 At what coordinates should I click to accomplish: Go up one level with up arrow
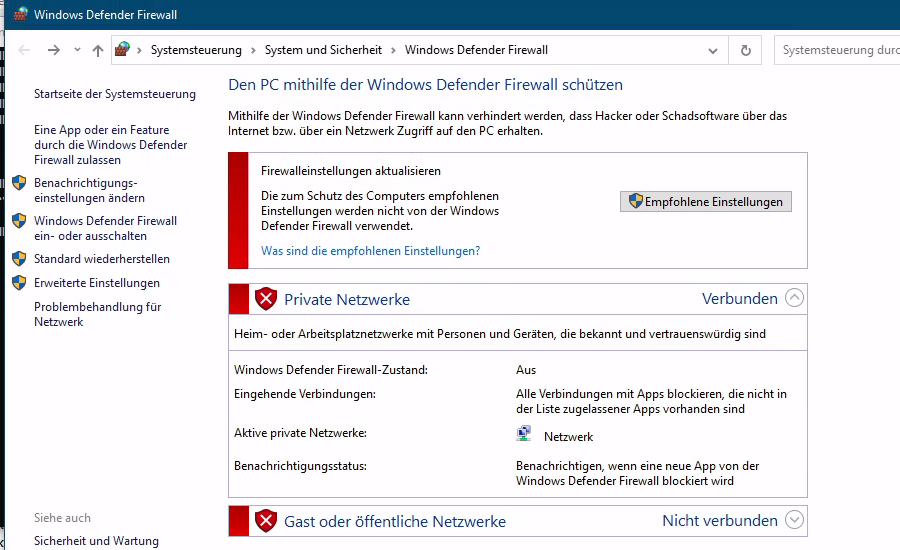tap(98, 51)
